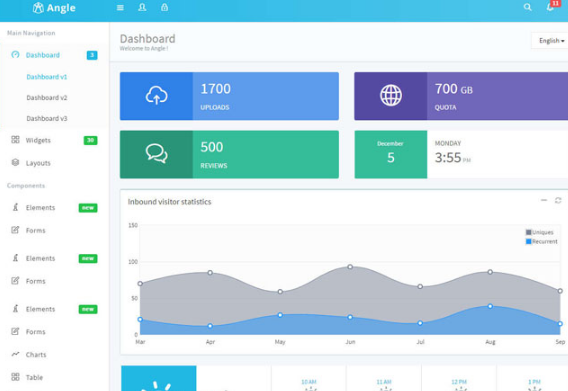Click the lock screen icon in header
The width and height of the screenshot is (568, 391).
164,7
